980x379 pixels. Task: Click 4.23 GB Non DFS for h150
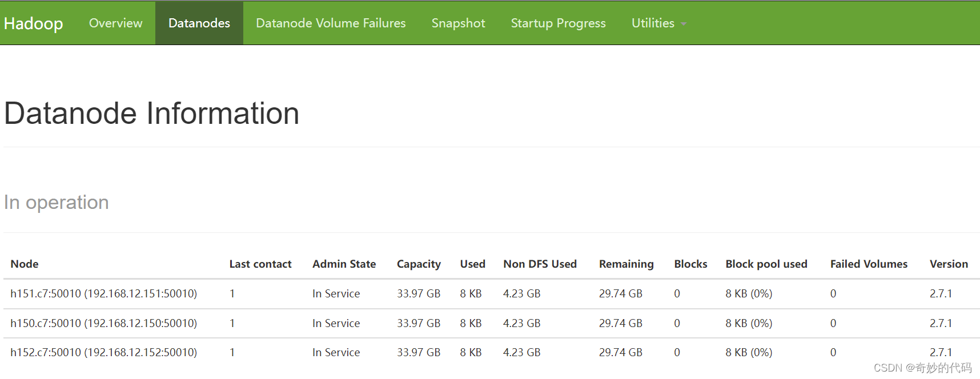point(521,323)
